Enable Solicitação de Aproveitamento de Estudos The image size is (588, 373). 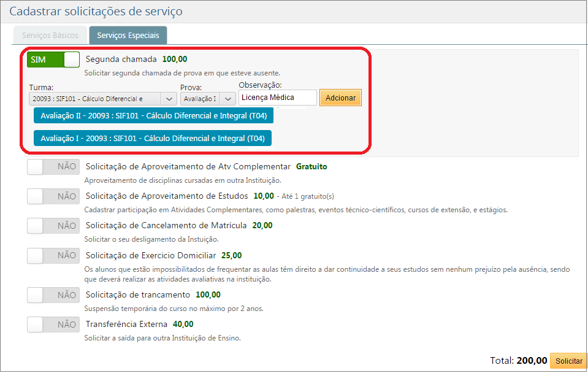coord(52,197)
